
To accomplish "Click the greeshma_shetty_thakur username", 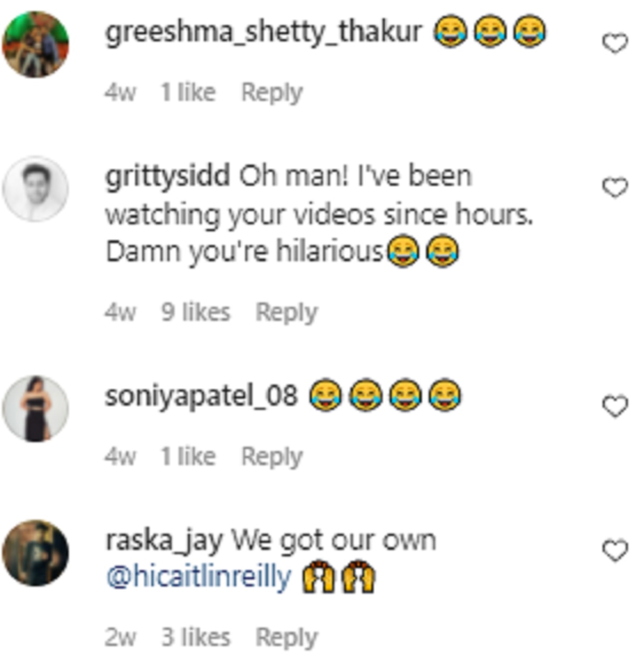I will [x=264, y=32].
